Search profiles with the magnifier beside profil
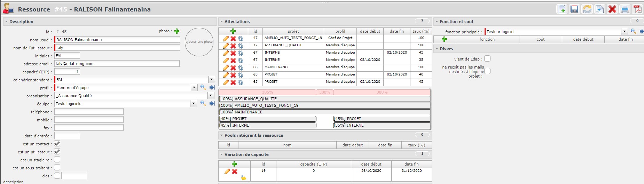The width and height of the screenshot is (644, 184). coord(203,88)
